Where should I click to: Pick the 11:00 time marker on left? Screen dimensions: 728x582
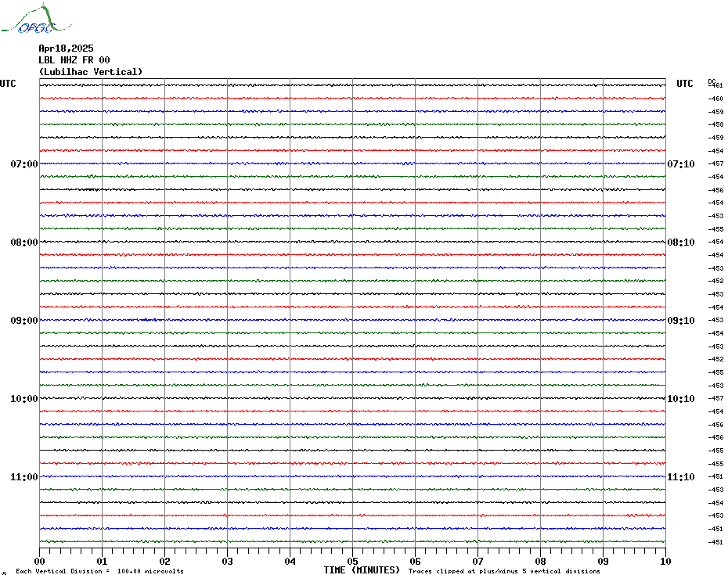pyautogui.click(x=24, y=477)
